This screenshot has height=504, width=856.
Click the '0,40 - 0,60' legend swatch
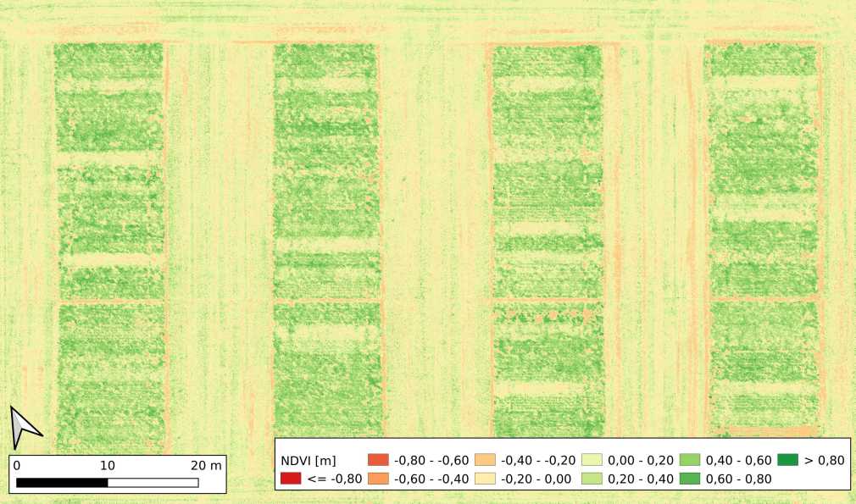(690, 460)
